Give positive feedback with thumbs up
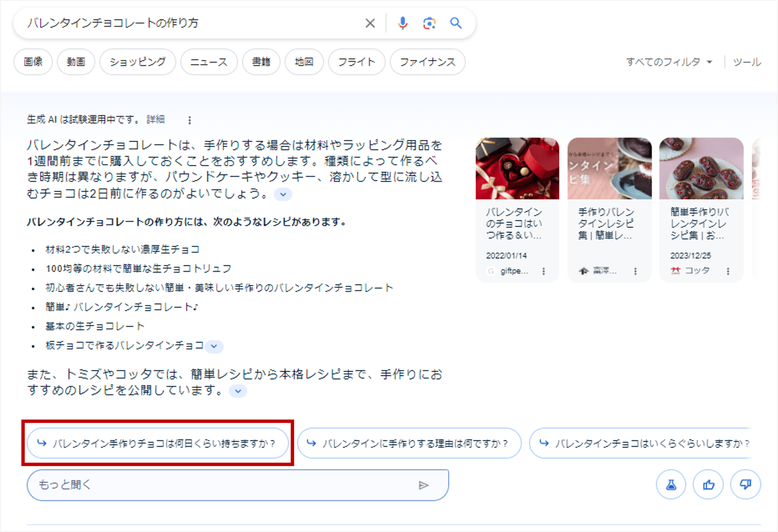This screenshot has width=778, height=532. [x=708, y=484]
